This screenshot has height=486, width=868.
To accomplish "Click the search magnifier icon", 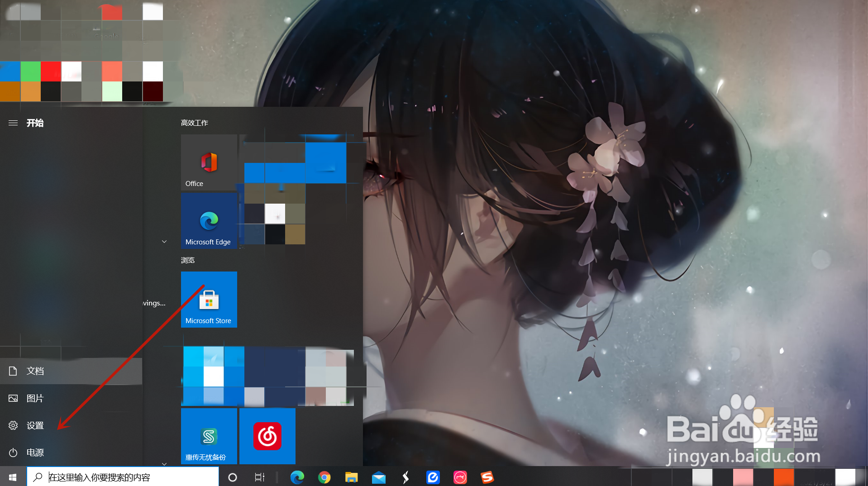I will 38,477.
